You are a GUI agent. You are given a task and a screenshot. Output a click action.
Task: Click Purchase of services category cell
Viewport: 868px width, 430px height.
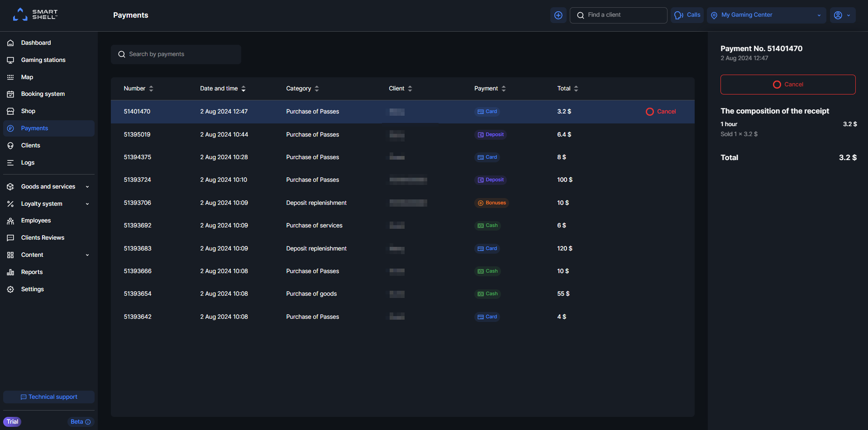tap(314, 226)
